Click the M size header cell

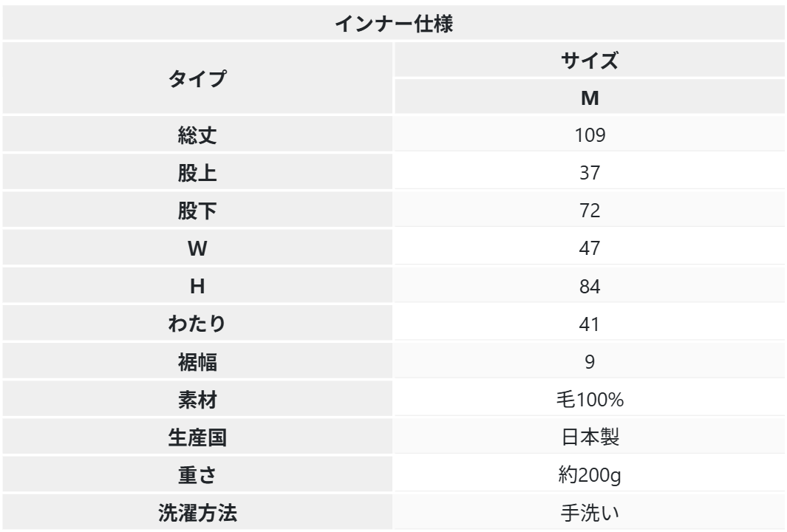point(589,98)
